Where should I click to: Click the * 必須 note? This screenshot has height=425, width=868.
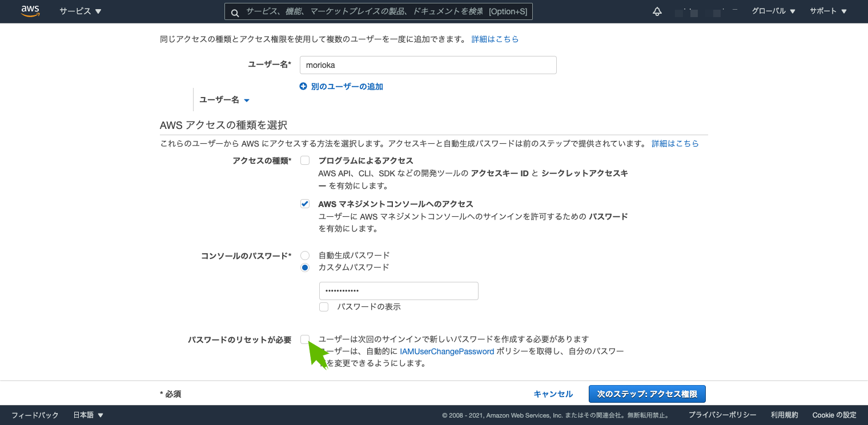point(171,394)
